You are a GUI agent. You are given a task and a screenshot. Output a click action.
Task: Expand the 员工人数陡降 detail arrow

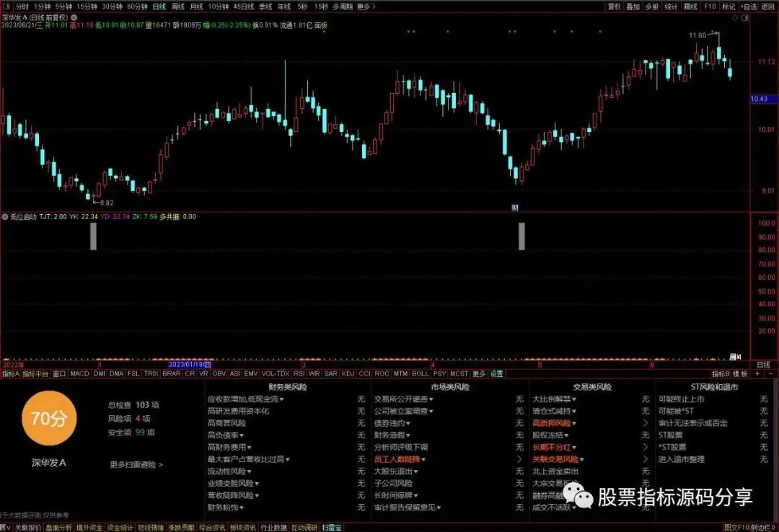[519, 459]
